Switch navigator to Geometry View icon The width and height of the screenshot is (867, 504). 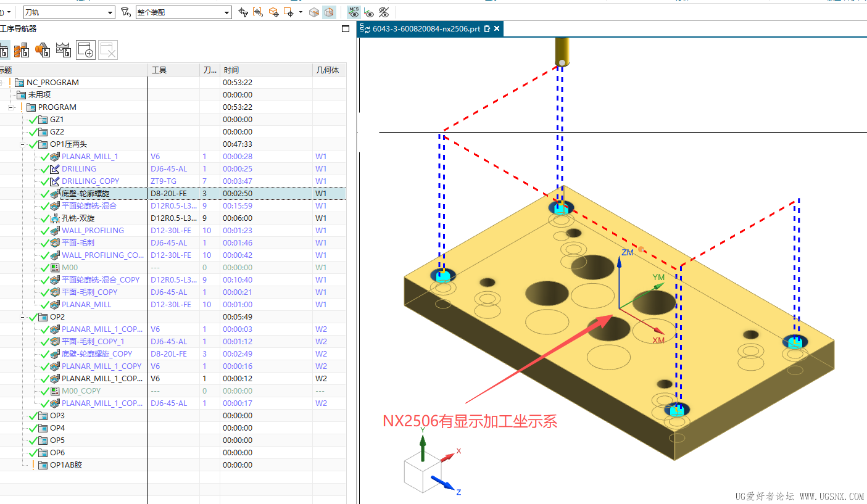click(43, 51)
